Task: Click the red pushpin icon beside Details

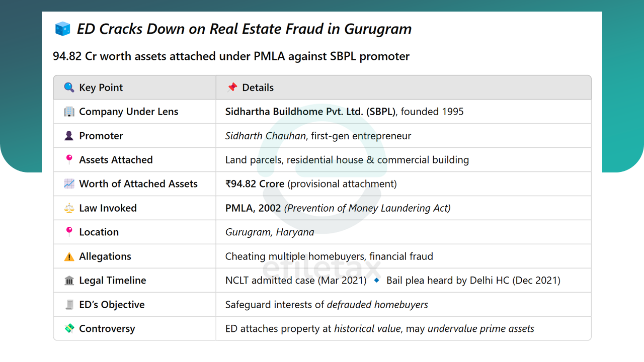Action: [232, 87]
